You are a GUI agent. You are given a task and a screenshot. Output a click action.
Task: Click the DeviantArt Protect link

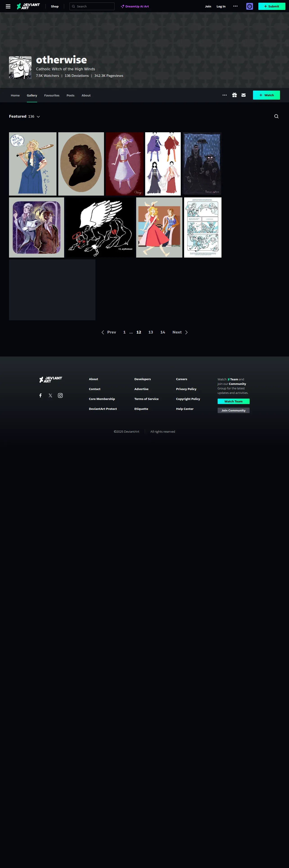coord(103,409)
